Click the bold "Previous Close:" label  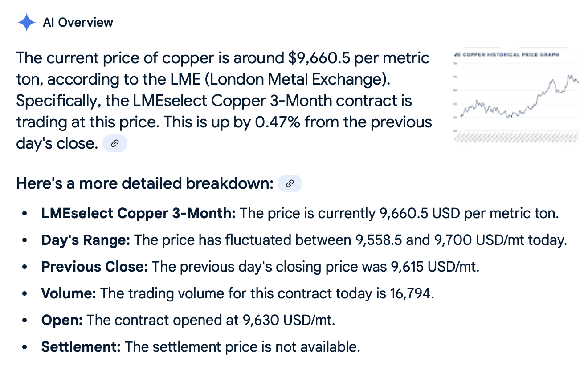click(x=94, y=267)
